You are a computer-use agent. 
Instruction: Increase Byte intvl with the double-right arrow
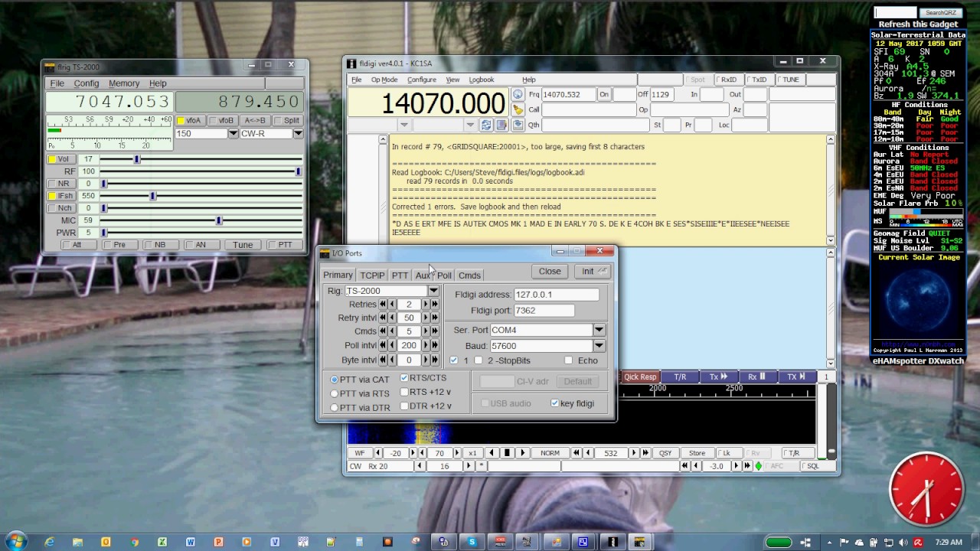(435, 360)
